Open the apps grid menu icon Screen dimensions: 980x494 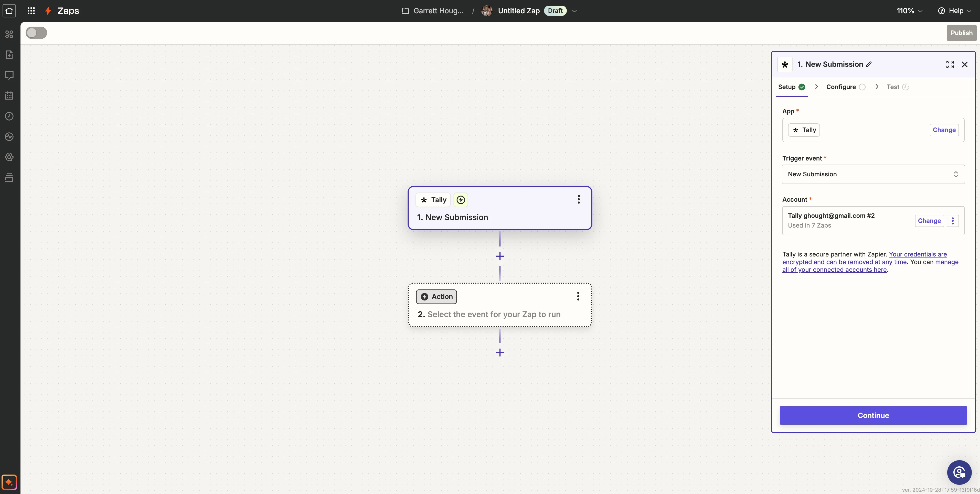pos(31,11)
